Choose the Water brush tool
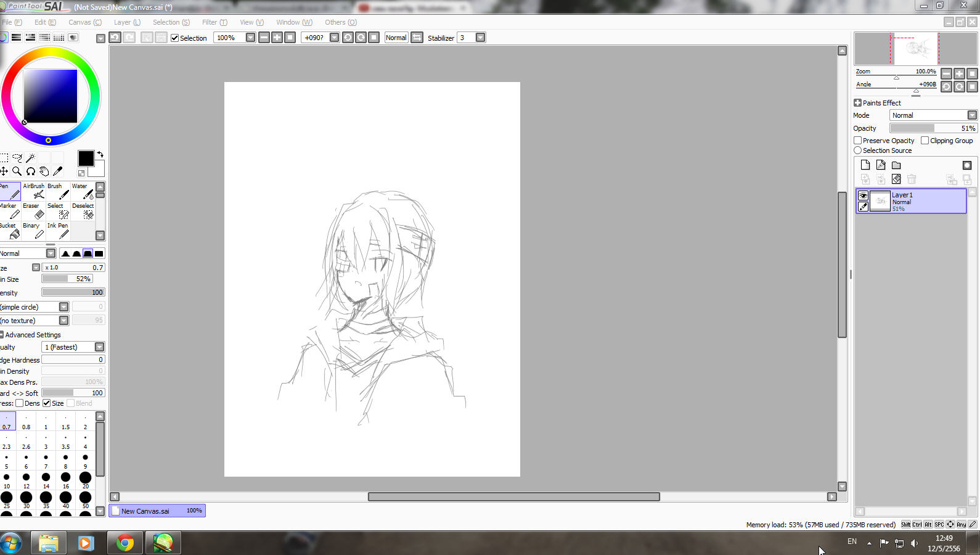980x555 pixels. click(x=82, y=191)
